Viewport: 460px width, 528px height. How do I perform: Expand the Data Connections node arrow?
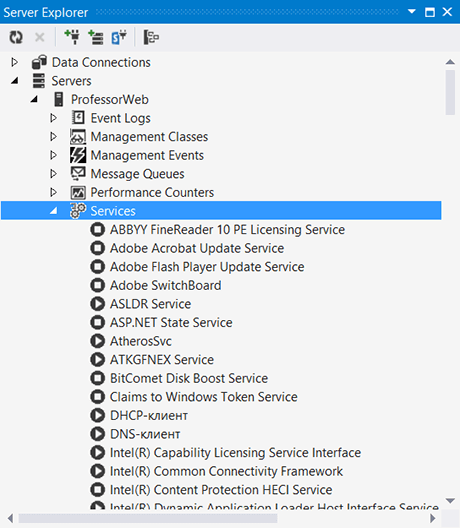coord(14,62)
